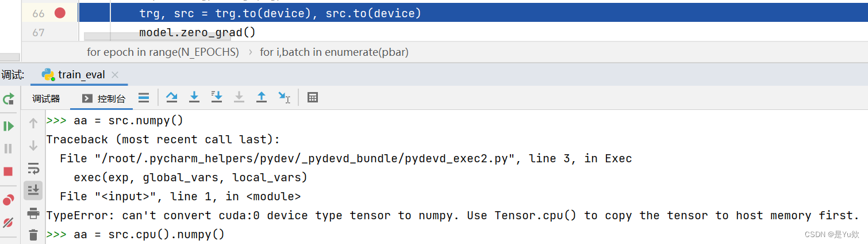
Task: Stop debugging with red square icon
Action: [x=8, y=171]
